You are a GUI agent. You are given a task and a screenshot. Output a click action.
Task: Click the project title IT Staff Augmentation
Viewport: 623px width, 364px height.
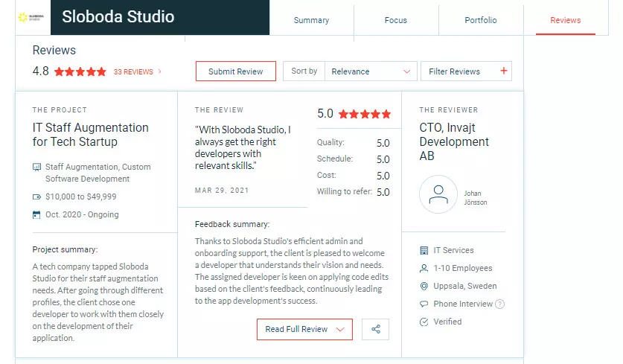coord(91,134)
